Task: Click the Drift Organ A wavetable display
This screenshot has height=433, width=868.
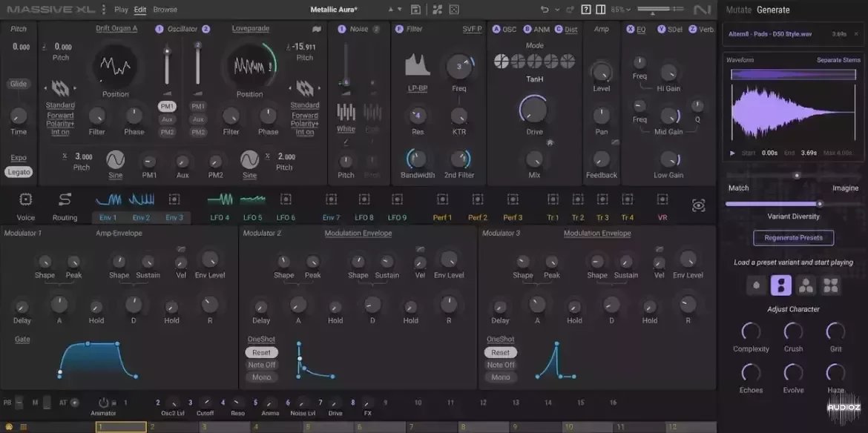Action: 115,65
